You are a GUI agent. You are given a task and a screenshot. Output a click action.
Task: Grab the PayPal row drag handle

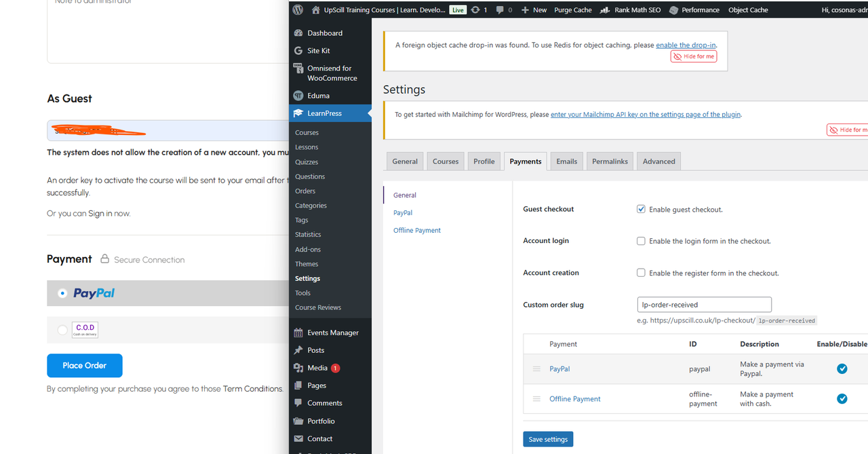(x=536, y=368)
